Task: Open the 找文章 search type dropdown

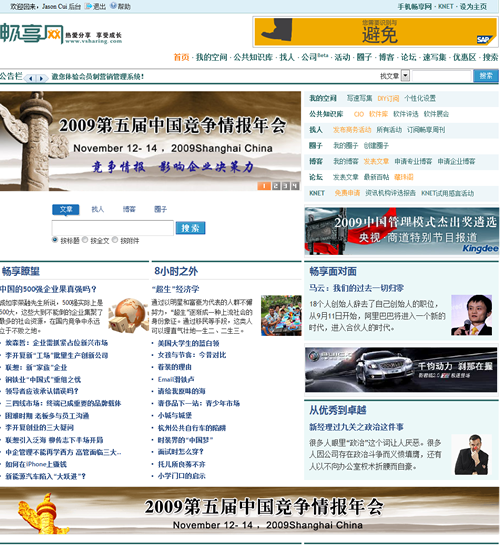Action: (405, 76)
